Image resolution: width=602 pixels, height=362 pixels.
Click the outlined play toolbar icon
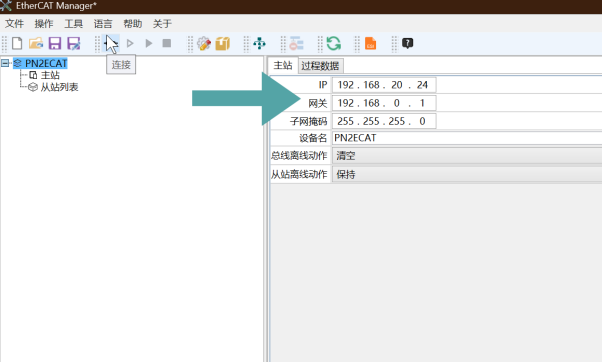point(130,43)
